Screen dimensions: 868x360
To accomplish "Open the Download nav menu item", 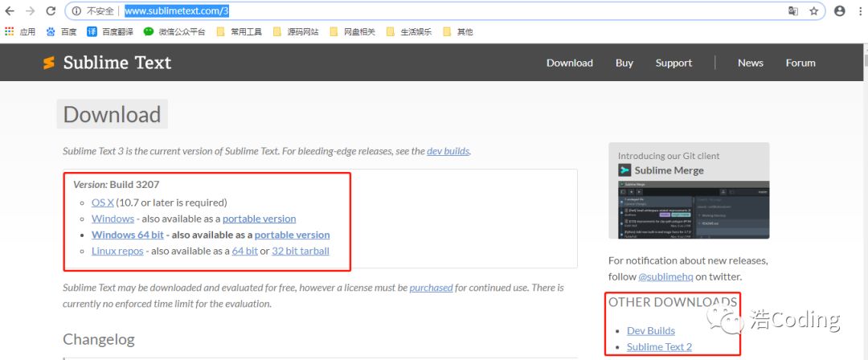I will click(570, 63).
